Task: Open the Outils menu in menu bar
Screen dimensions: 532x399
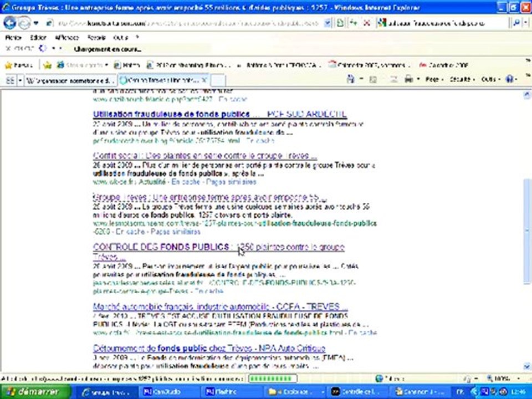Action: coord(120,38)
